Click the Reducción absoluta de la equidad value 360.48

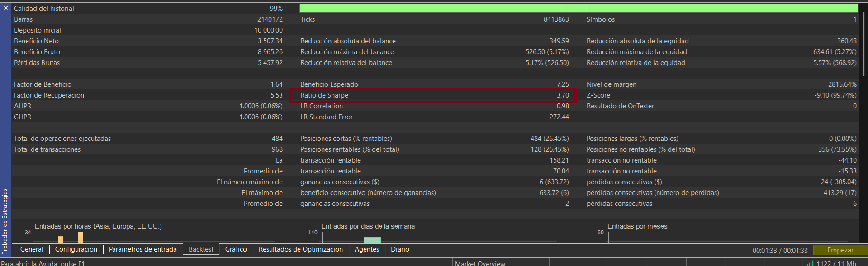847,41
